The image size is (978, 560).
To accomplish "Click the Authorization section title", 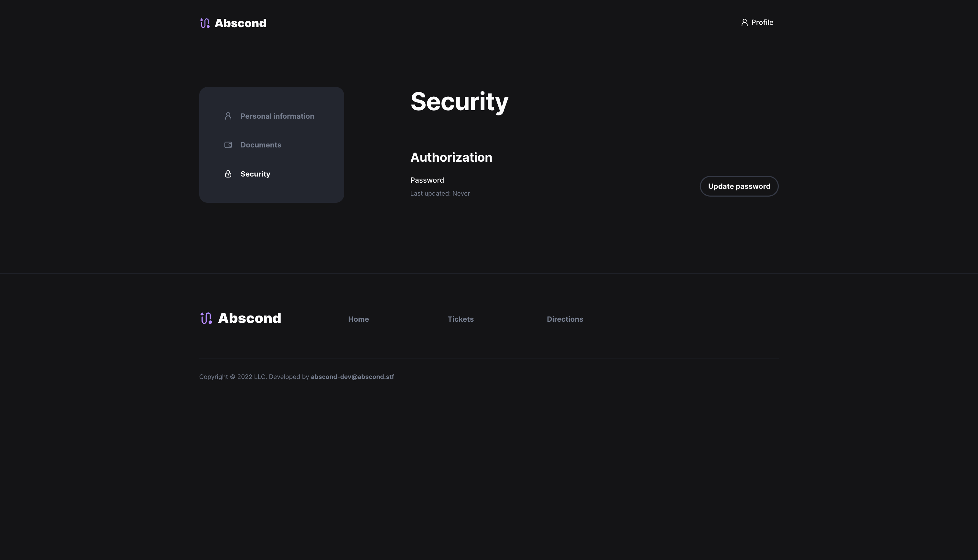I will (x=451, y=157).
